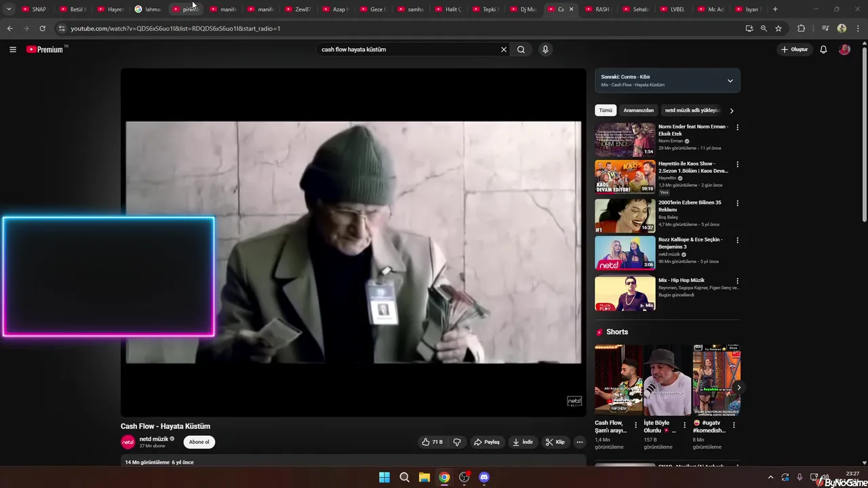
Task: Select the Tümü filter chip
Action: click(x=606, y=110)
